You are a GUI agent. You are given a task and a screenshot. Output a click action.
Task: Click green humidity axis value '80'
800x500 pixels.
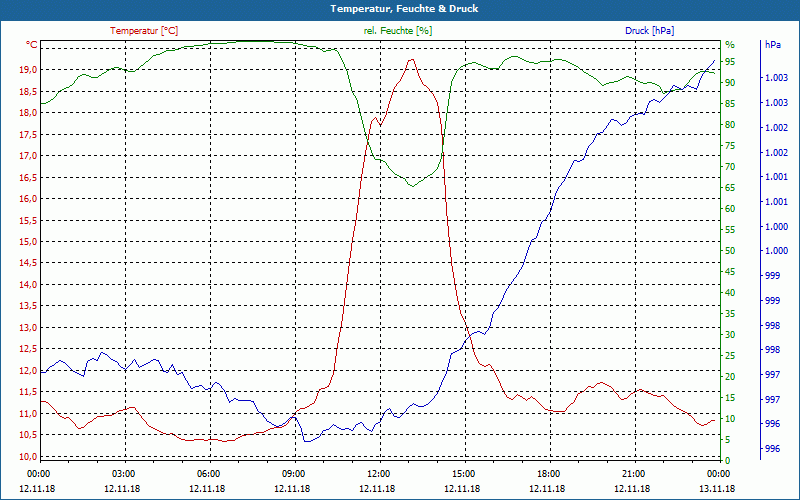pyautogui.click(x=730, y=125)
